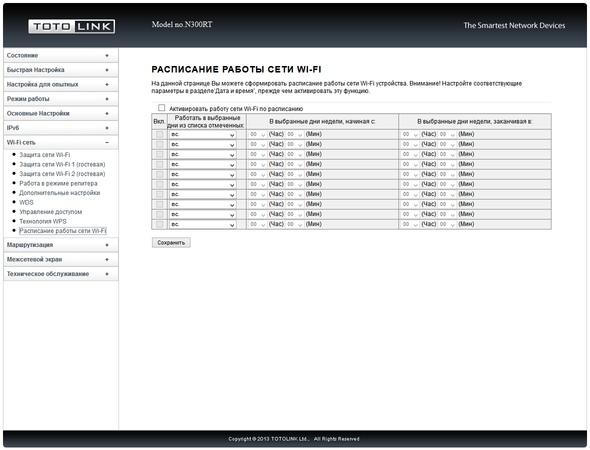Click the heading РАСПИСАНИЕ РАБОТЫ СЕТИ WI-FI
Screen dimensions: 590x450
(236, 70)
